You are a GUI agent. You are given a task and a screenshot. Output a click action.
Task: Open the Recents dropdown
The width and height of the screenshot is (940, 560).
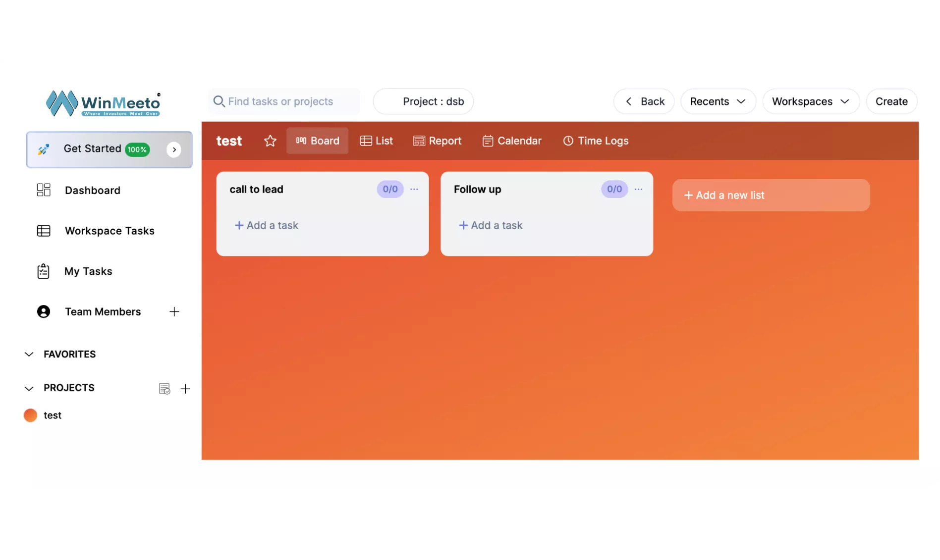click(718, 102)
